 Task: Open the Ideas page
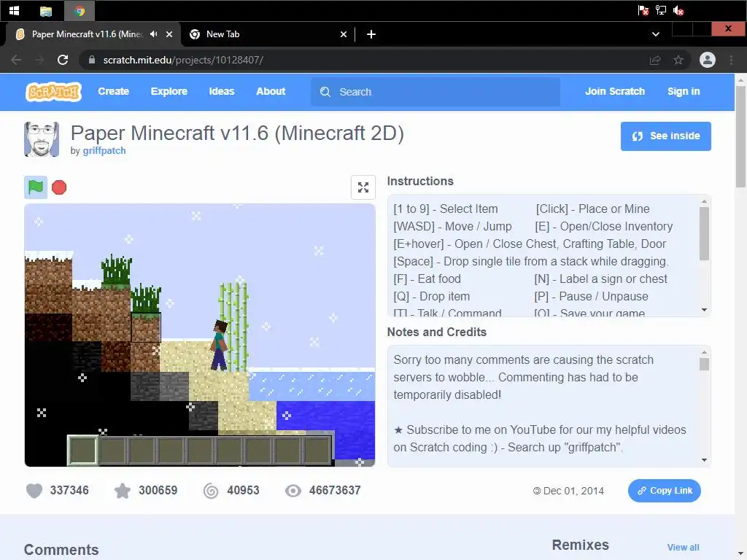pos(222,91)
